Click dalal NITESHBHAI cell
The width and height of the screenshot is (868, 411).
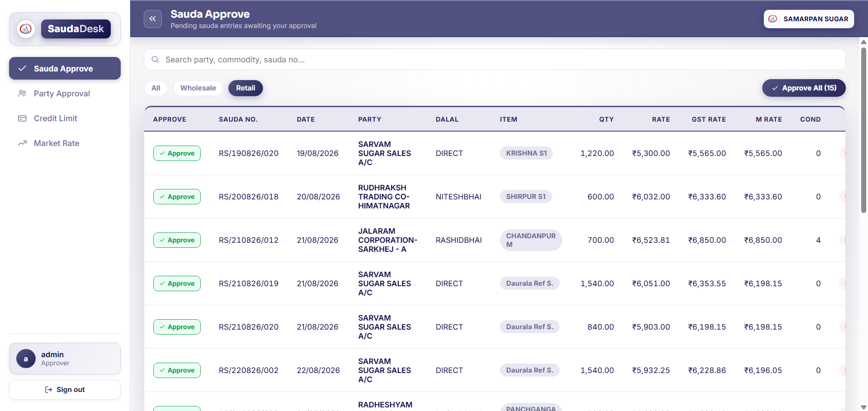tap(458, 197)
